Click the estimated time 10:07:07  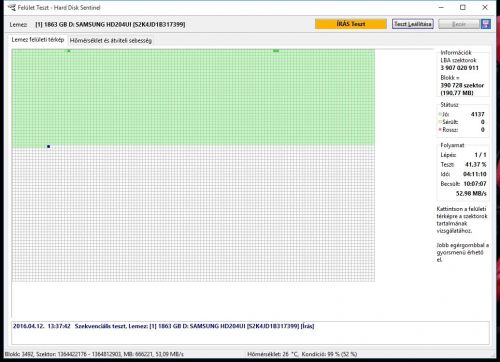click(475, 184)
